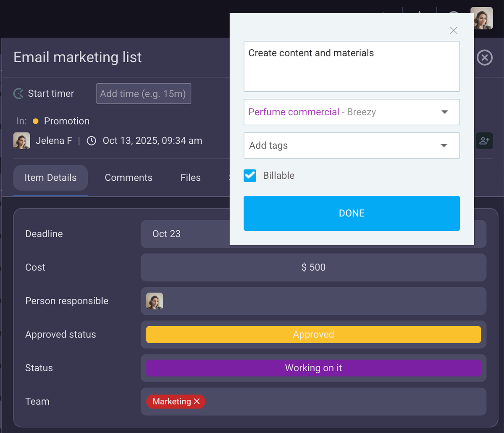Click the Start timer clock icon

(x=18, y=93)
